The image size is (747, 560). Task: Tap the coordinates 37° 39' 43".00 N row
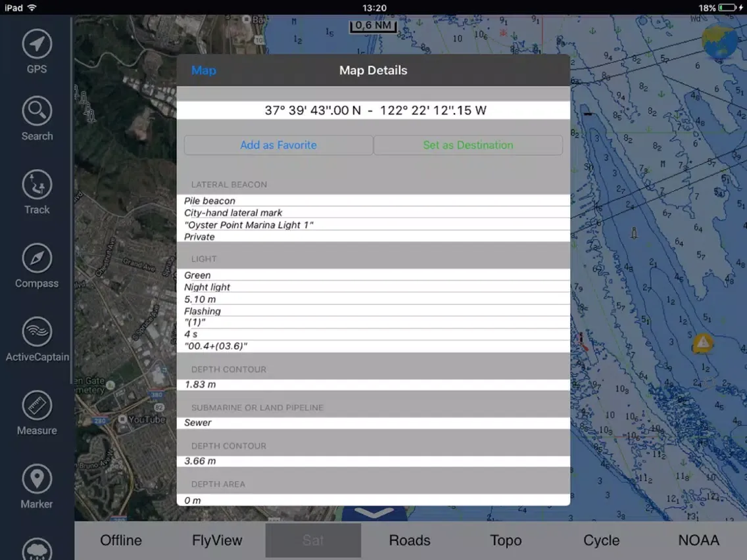pos(373,110)
